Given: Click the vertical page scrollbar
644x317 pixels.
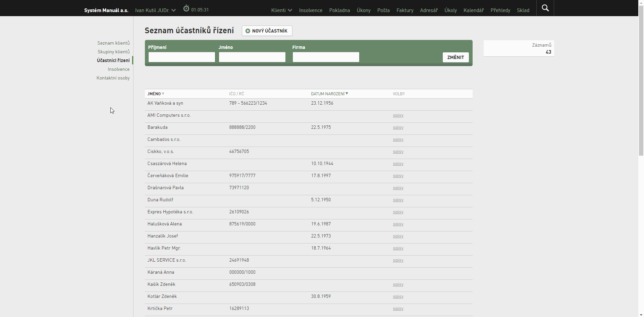Looking at the screenshot, I should (x=641, y=81).
